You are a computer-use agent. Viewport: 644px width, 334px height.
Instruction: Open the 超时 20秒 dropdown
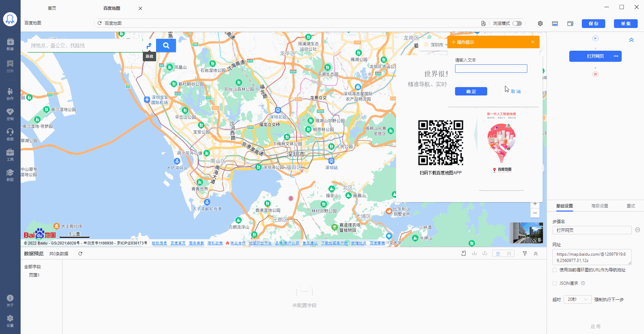coord(577,299)
